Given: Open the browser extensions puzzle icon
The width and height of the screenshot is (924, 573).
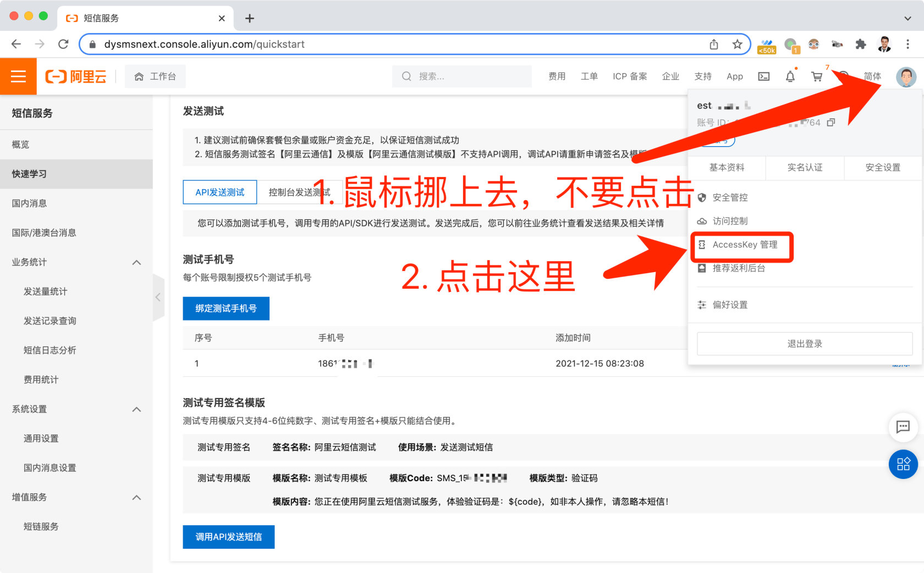Looking at the screenshot, I should (x=861, y=44).
